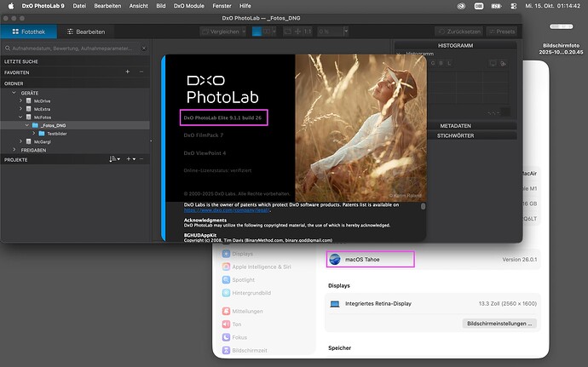Click the Vergleichen compare button
The width and height of the screenshot is (588, 367).
tap(222, 32)
